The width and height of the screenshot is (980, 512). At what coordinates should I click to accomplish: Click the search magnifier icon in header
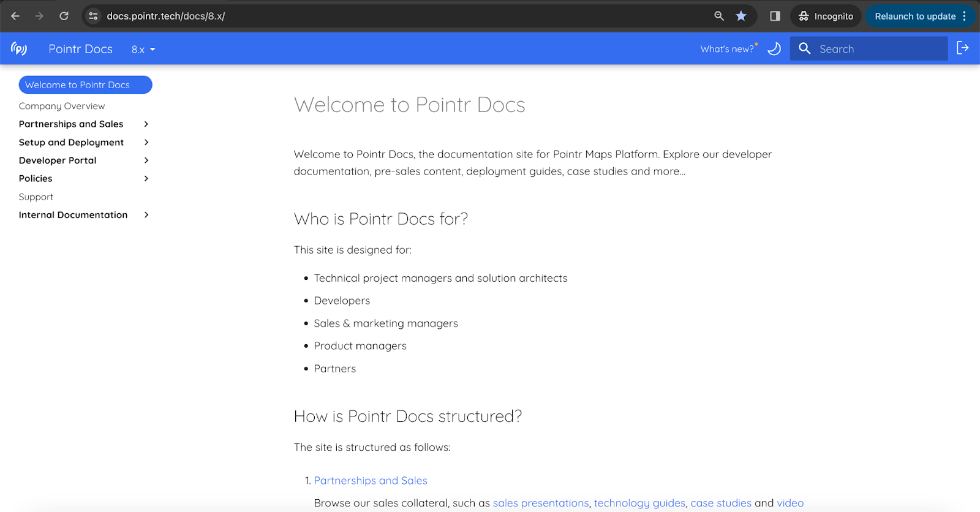[x=805, y=48]
